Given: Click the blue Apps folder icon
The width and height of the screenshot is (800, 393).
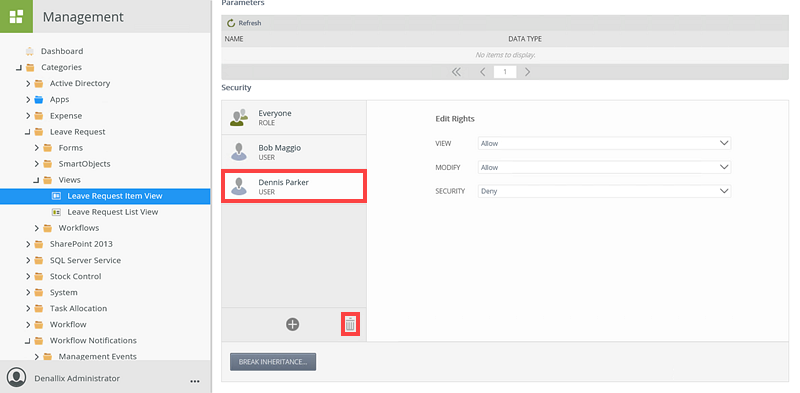Looking at the screenshot, I should 39,100.
